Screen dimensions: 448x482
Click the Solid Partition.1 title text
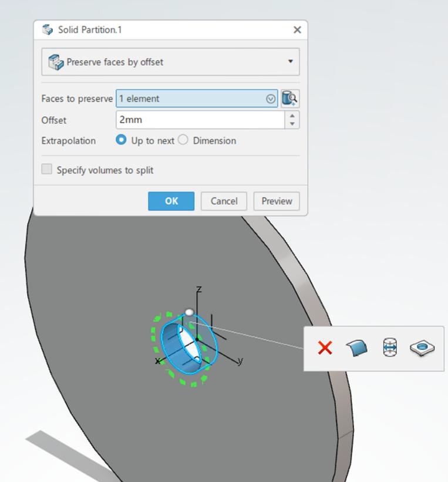[x=90, y=30]
